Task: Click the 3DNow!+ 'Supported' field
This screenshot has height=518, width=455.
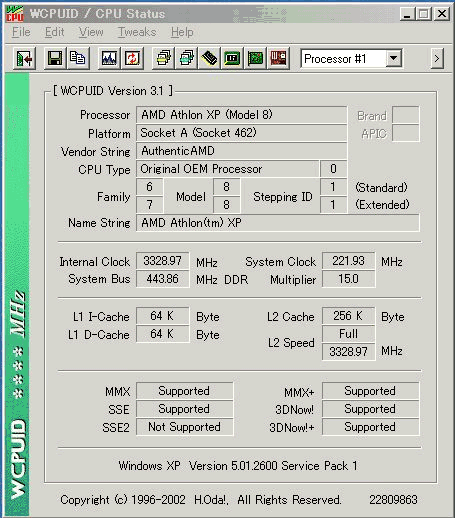Action: click(371, 427)
